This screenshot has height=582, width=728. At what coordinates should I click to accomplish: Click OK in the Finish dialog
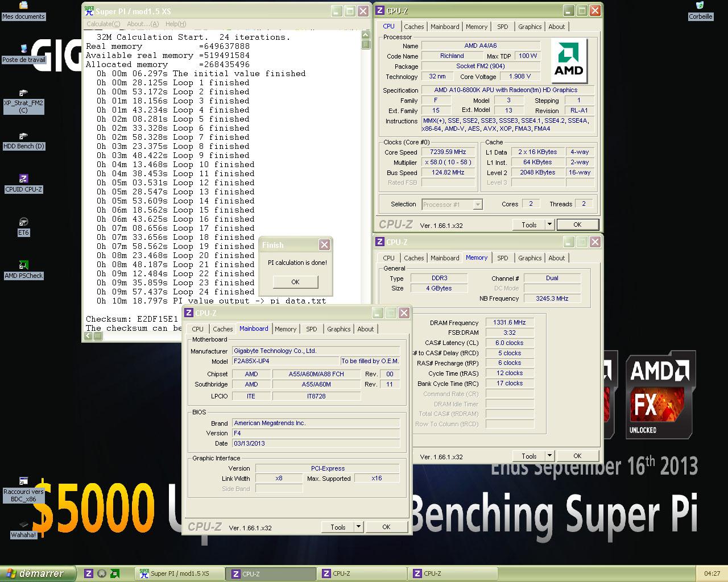[x=295, y=282]
